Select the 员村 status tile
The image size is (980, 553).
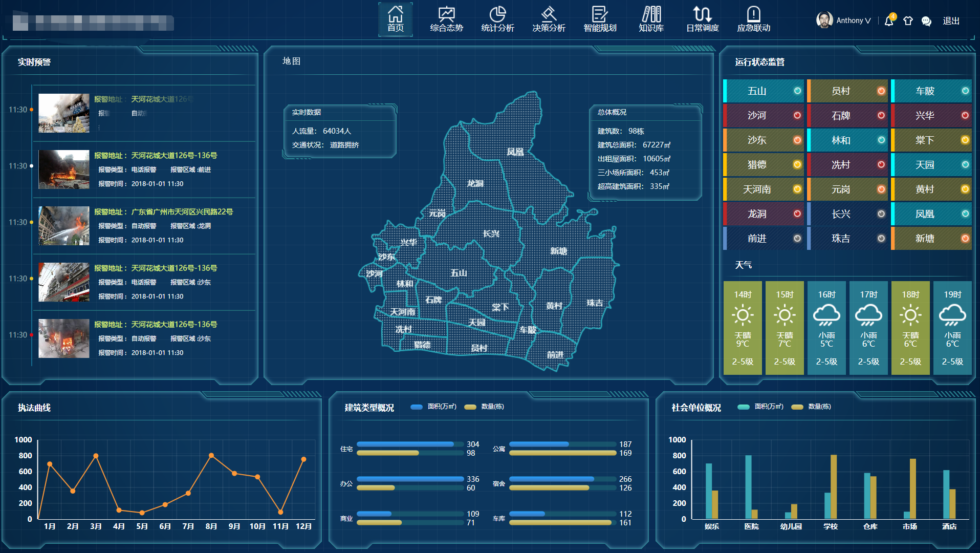click(847, 91)
